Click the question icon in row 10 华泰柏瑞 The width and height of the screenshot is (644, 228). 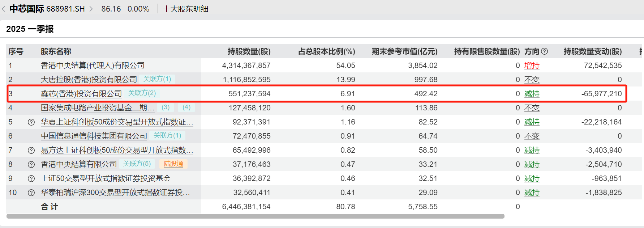(x=31, y=193)
